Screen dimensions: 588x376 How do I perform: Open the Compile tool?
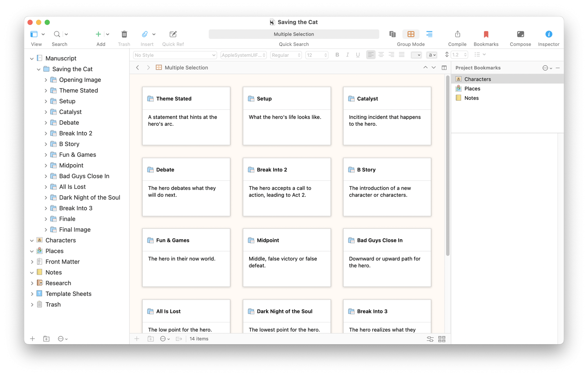pyautogui.click(x=457, y=34)
